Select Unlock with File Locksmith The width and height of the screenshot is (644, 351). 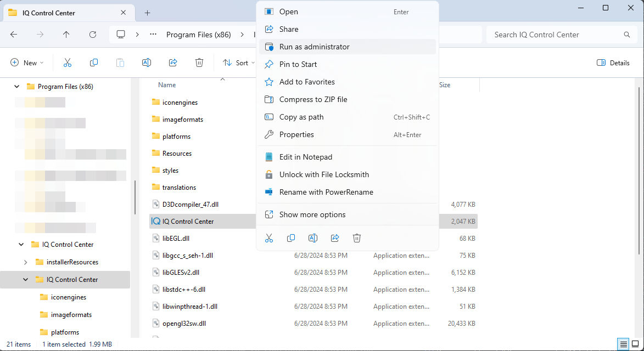point(348,175)
